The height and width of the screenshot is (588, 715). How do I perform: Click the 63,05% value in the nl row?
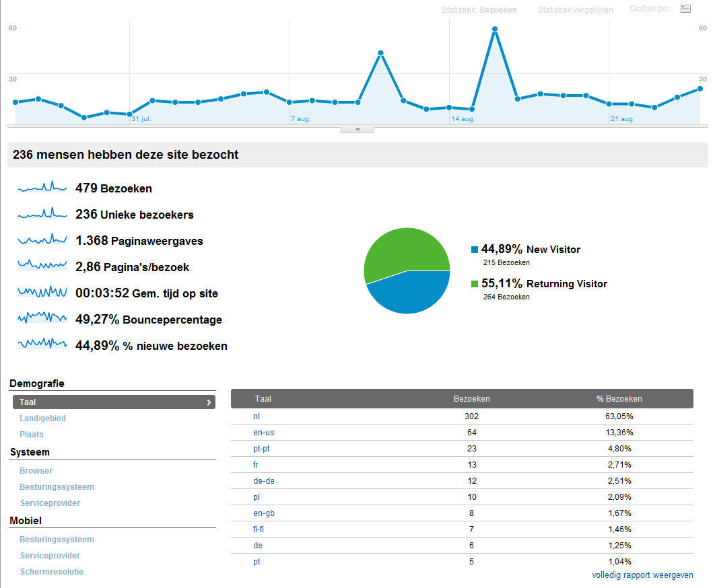coord(619,416)
